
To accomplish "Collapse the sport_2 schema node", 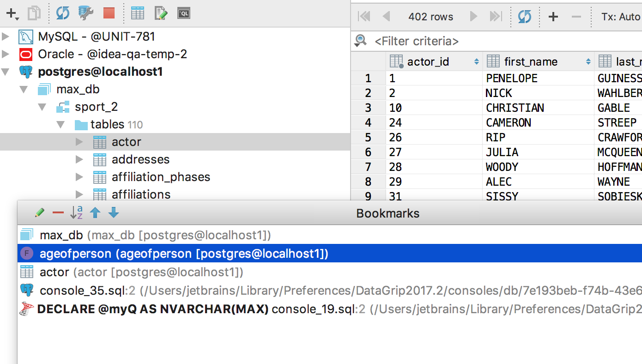I will coord(42,107).
